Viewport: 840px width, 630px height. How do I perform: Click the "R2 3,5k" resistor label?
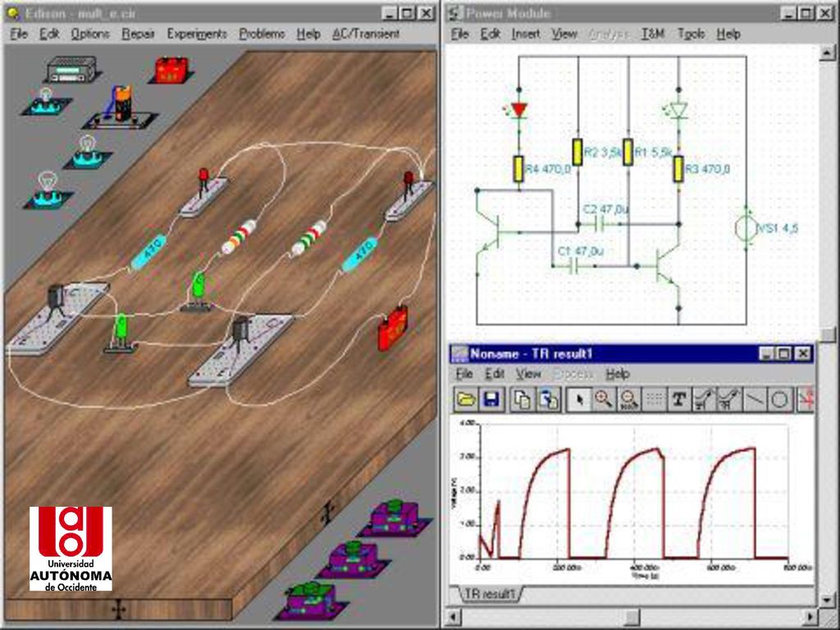[602, 153]
